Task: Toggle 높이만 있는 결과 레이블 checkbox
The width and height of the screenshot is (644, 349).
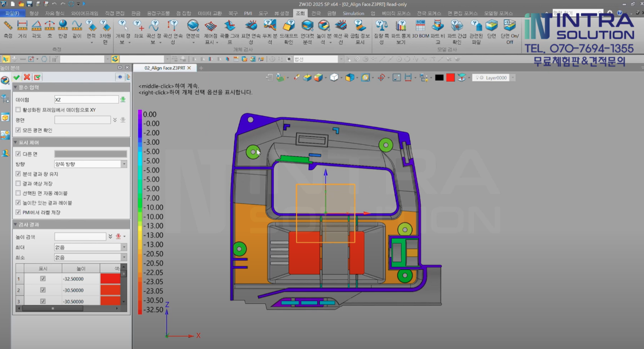Action: pyautogui.click(x=18, y=203)
